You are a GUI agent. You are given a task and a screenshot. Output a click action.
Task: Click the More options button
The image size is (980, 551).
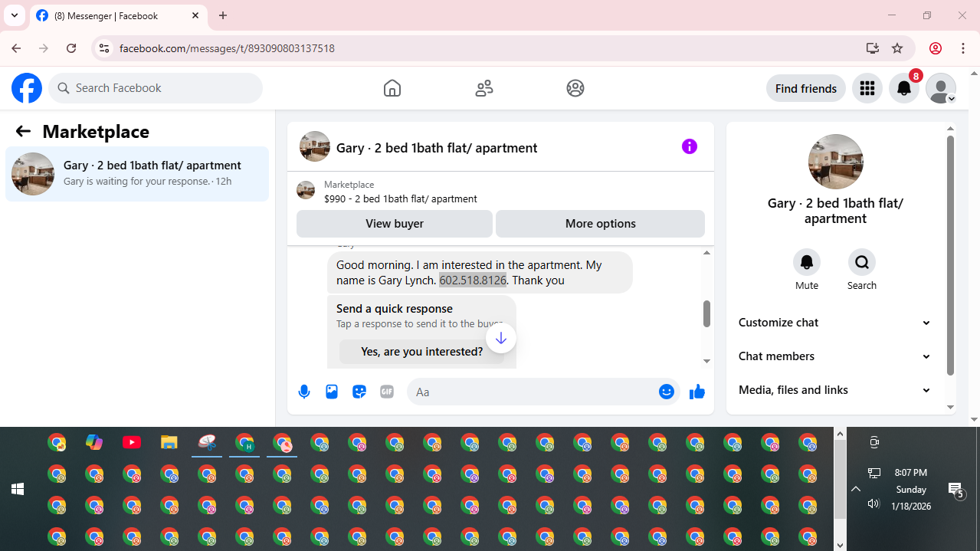[x=601, y=224]
